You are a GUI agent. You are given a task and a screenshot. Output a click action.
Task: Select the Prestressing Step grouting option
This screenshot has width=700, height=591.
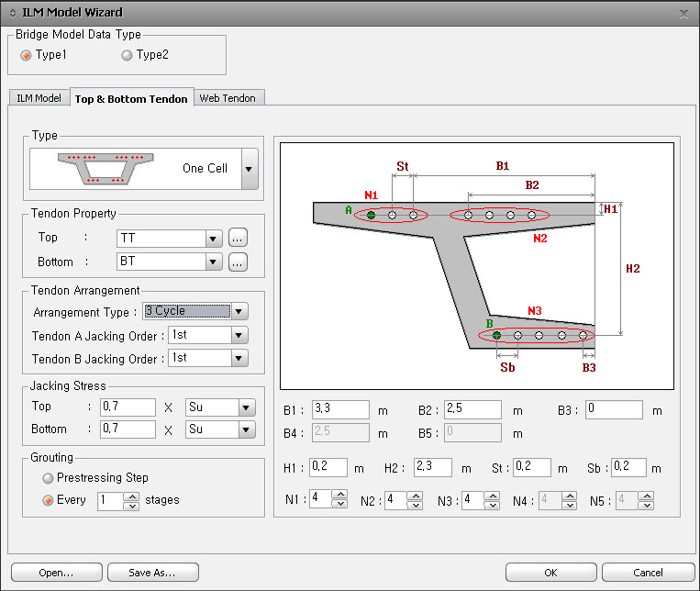pyautogui.click(x=48, y=478)
